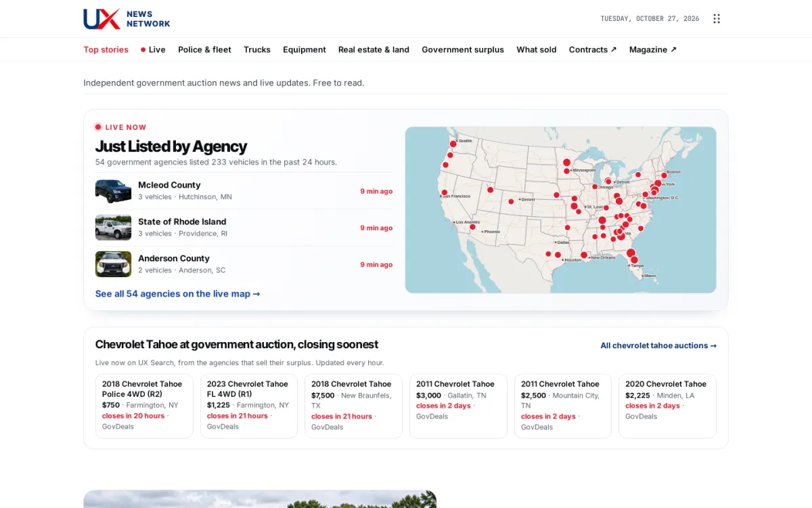Image resolution: width=812 pixels, height=508 pixels.
Task: Open the $7,500 New Braunfels Tahoe card
Action: (x=353, y=406)
